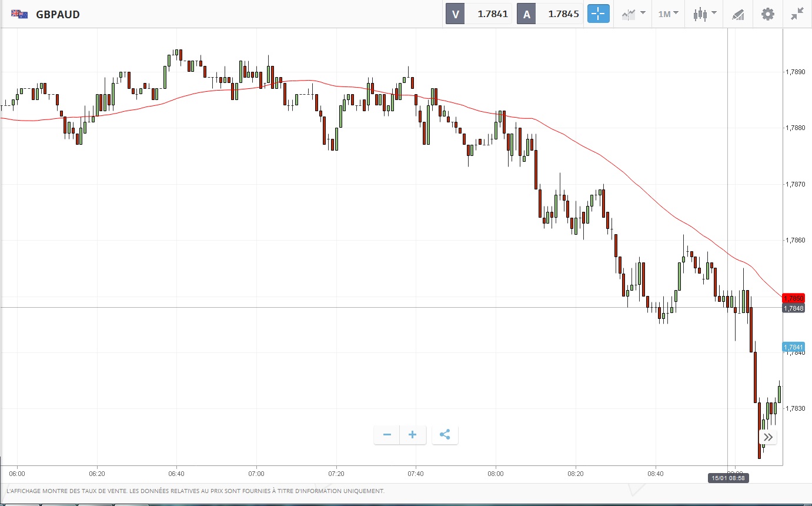812x506 pixels.
Task: Click the collapse chart arrows icon
Action: [x=797, y=14]
